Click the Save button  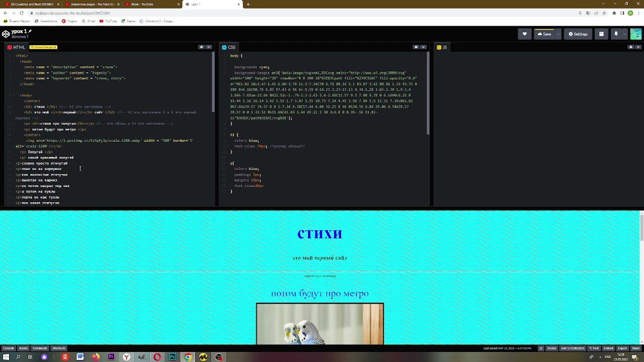(544, 34)
